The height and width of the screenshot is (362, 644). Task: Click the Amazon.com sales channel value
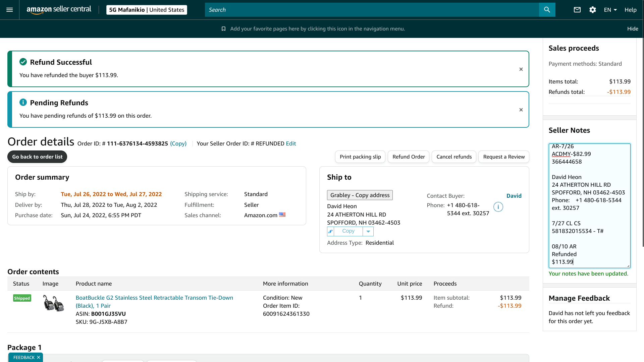tap(261, 215)
